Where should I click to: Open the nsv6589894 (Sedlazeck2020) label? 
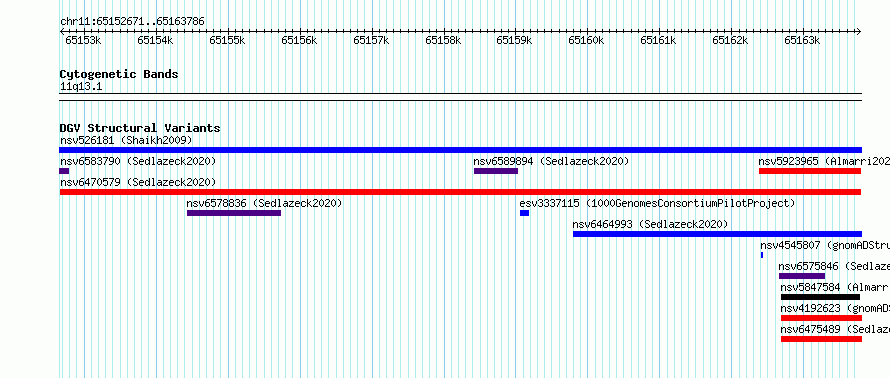[x=551, y=161]
